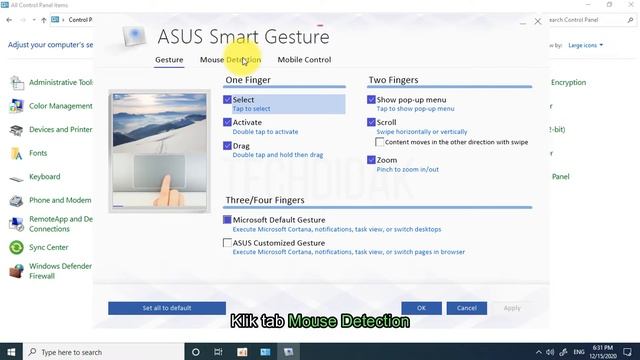Click the Apply button
Viewport: 640px width, 360px height.
(512, 308)
